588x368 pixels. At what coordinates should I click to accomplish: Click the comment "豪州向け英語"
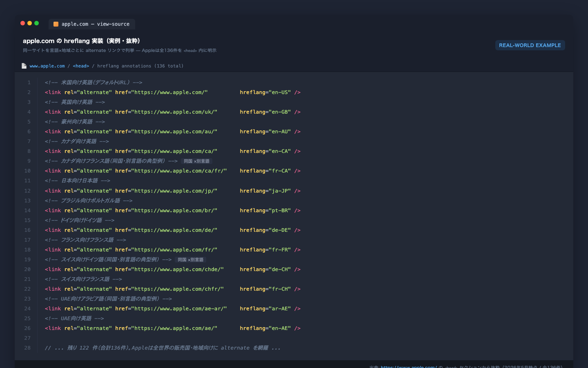coord(75,122)
